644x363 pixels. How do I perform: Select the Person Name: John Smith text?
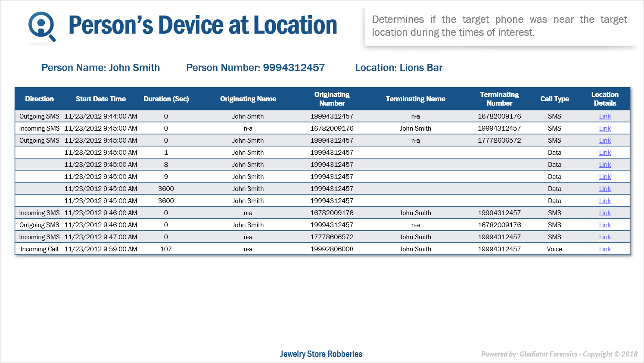(x=100, y=68)
